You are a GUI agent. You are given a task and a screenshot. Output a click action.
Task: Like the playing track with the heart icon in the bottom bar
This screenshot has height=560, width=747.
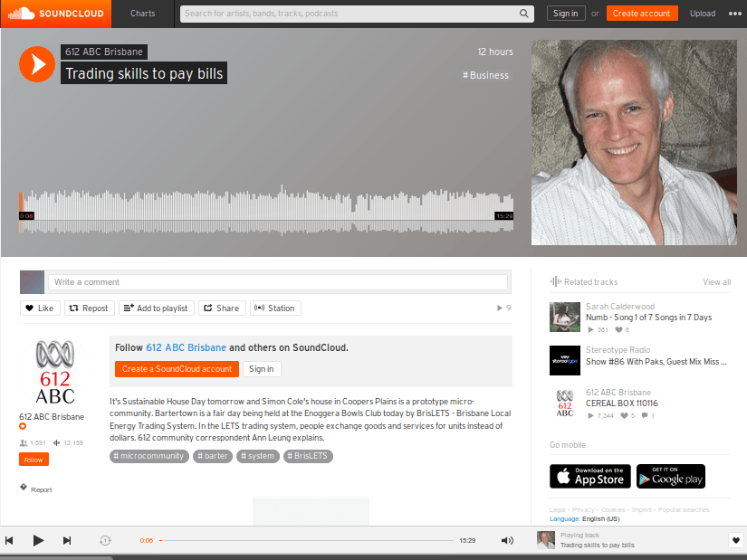(735, 540)
